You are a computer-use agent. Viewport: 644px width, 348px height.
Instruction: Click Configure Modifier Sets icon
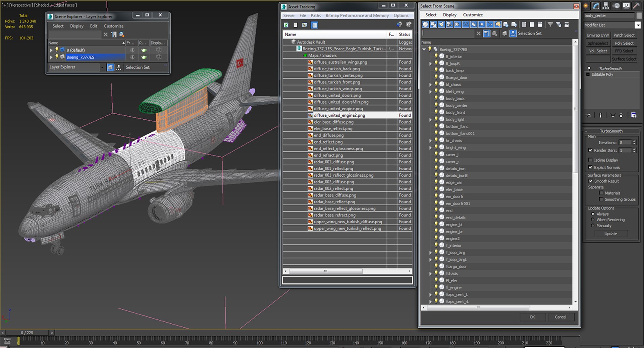[634, 115]
